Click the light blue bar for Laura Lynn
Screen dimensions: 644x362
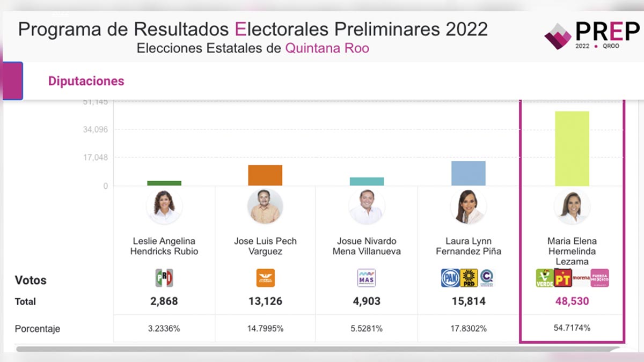(468, 173)
